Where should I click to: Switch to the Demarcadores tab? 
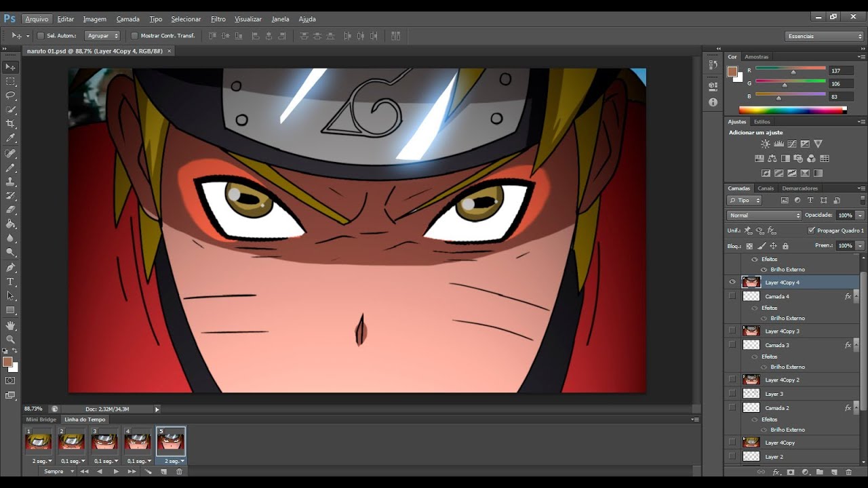click(800, 188)
